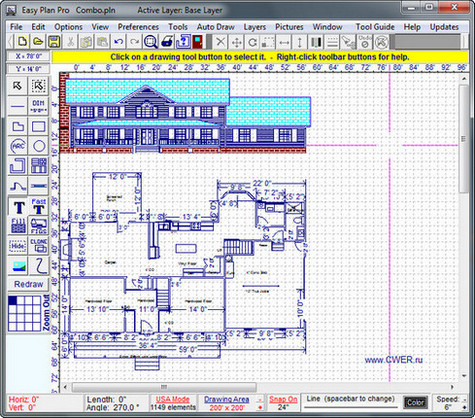Select the Circle drawing tool
The image size is (475, 418).
click(x=39, y=146)
